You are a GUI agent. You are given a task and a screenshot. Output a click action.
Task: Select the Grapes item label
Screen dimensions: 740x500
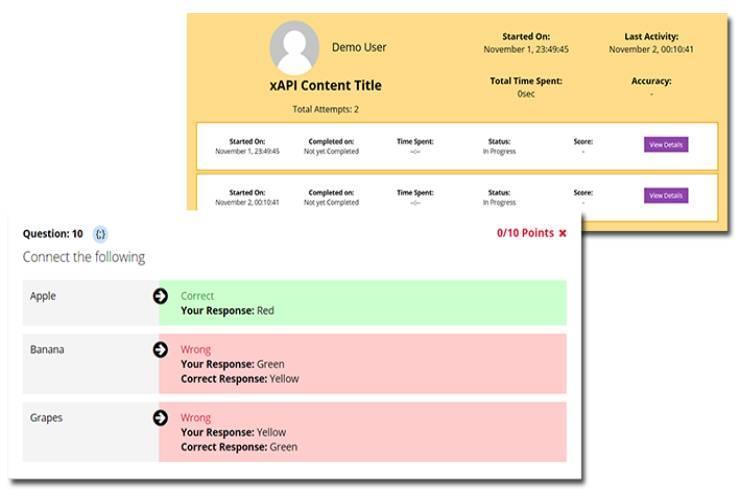[46, 418]
